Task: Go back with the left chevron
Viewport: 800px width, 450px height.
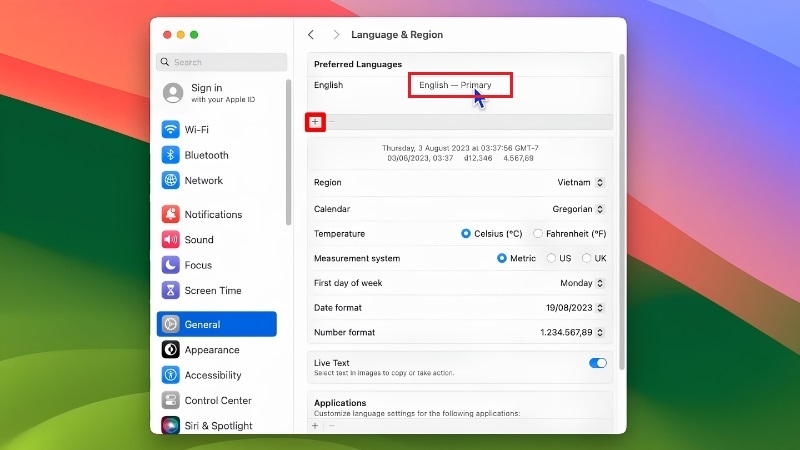Action: coord(311,35)
